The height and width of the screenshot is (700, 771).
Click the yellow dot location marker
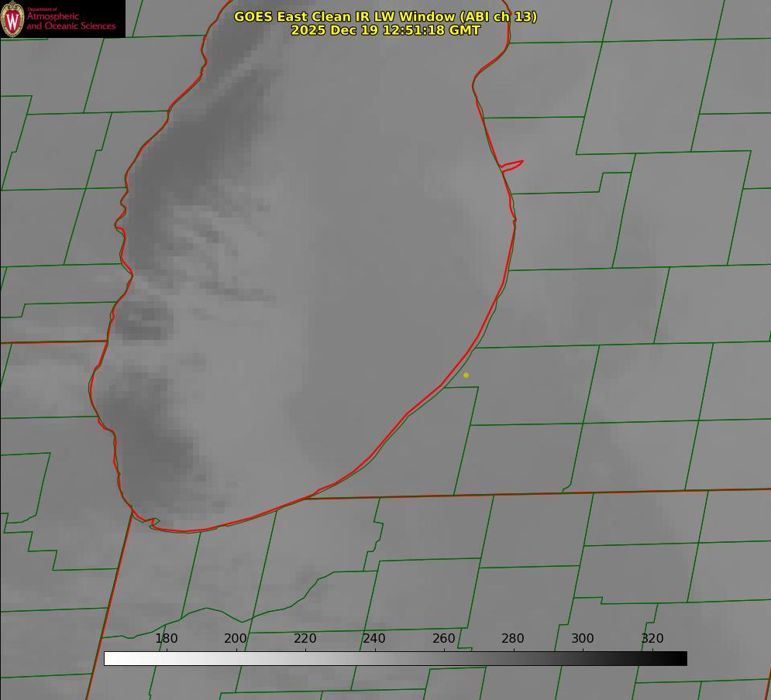(466, 375)
